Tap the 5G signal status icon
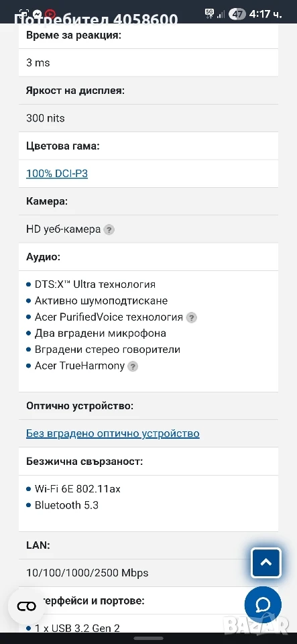This screenshot has width=297, height=644. (210, 13)
